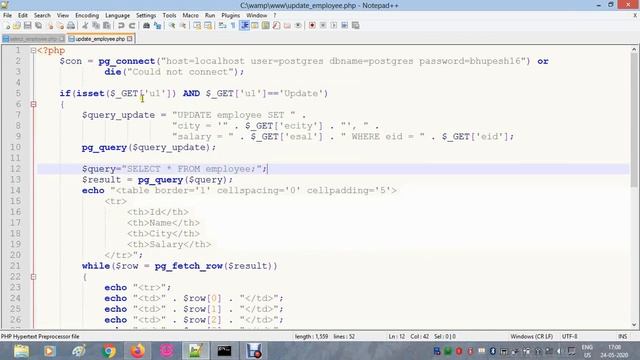Click scrollbar up arrow in editor
Viewport: 640px width, 360px height.
tap(633, 50)
